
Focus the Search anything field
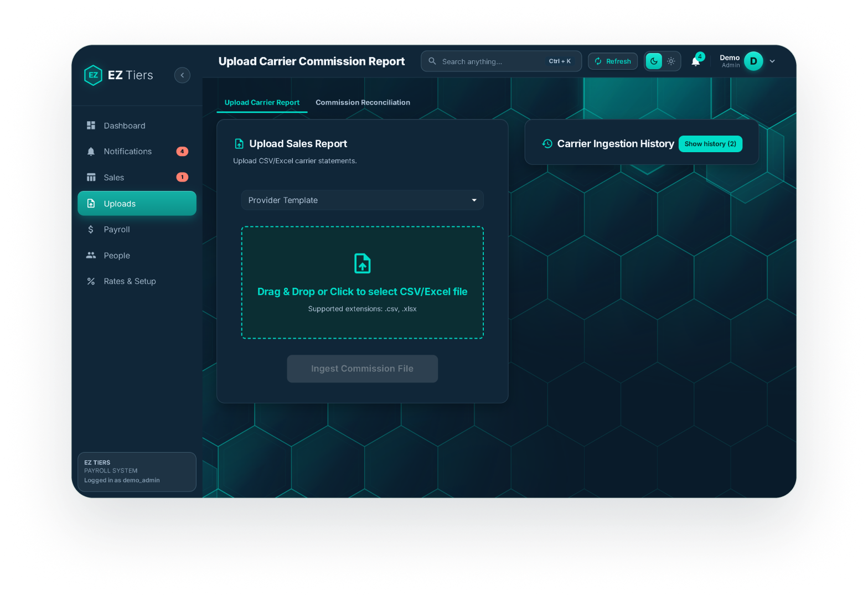[x=501, y=61]
